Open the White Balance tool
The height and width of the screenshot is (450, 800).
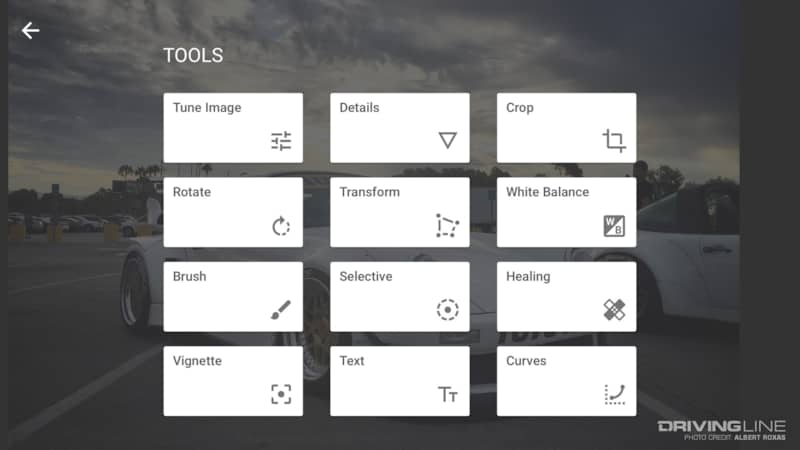(566, 212)
